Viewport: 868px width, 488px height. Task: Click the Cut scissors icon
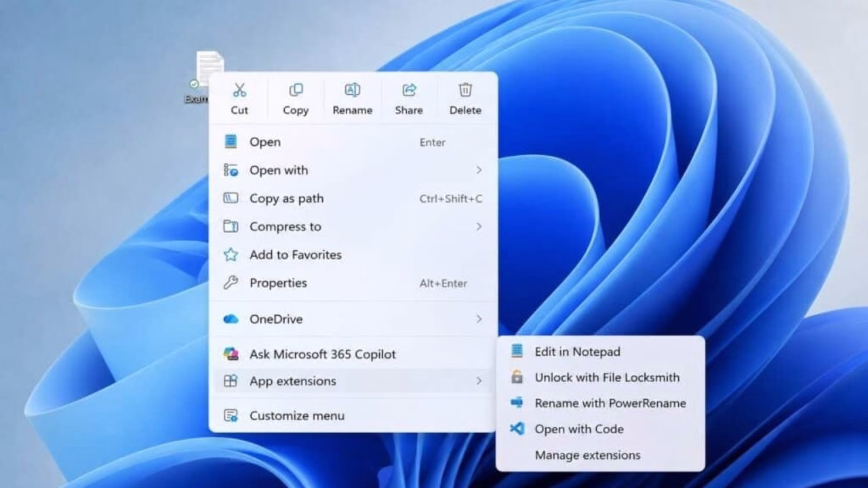(239, 90)
